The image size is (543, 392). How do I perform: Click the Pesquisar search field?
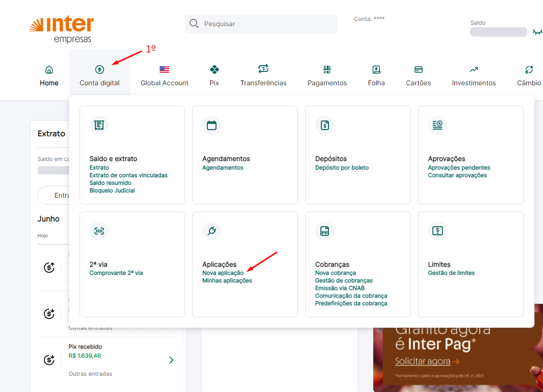261,24
